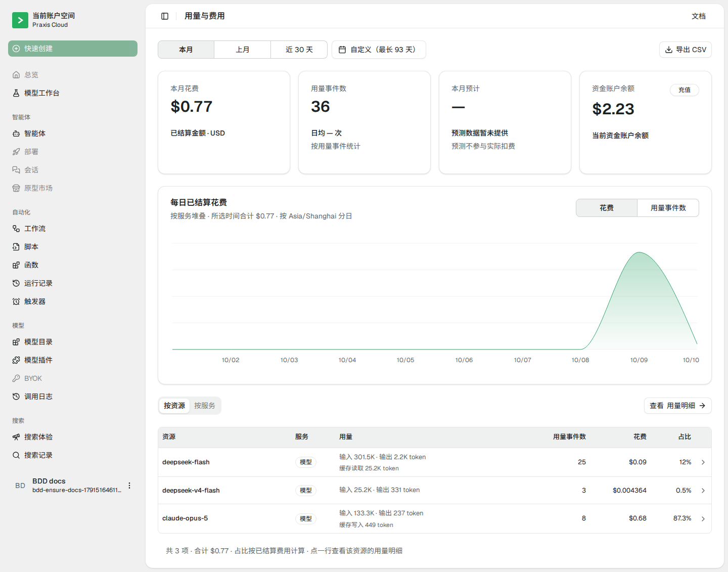Switch to the 按服务 tab

tap(205, 406)
